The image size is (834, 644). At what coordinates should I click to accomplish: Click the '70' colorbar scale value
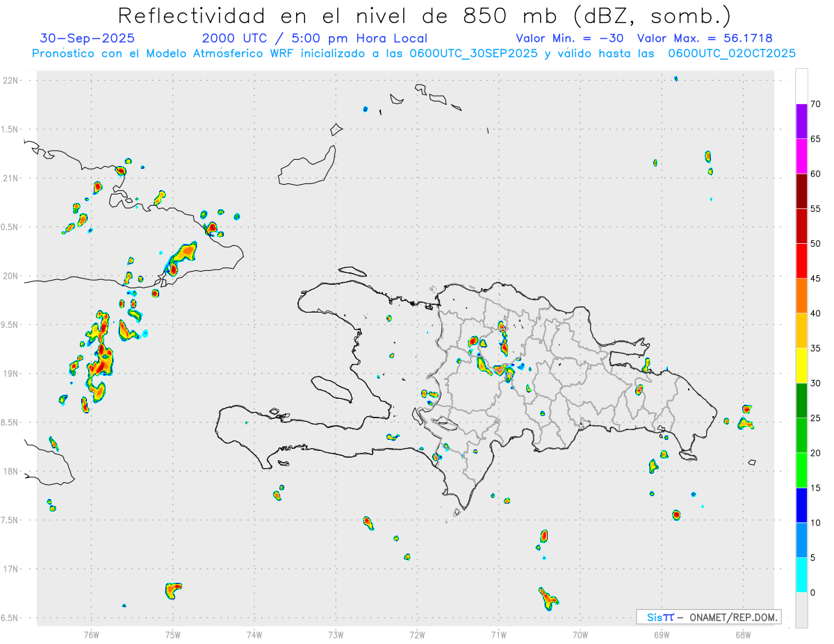(816, 104)
